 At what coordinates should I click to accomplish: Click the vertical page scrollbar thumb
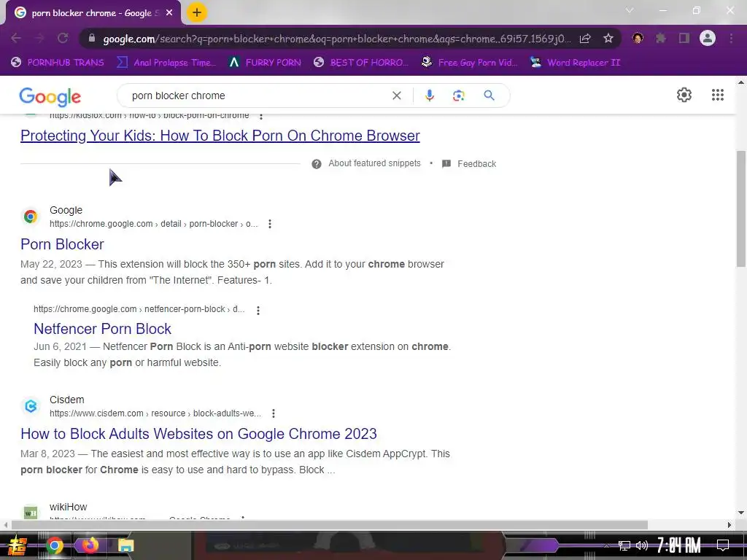click(x=741, y=209)
